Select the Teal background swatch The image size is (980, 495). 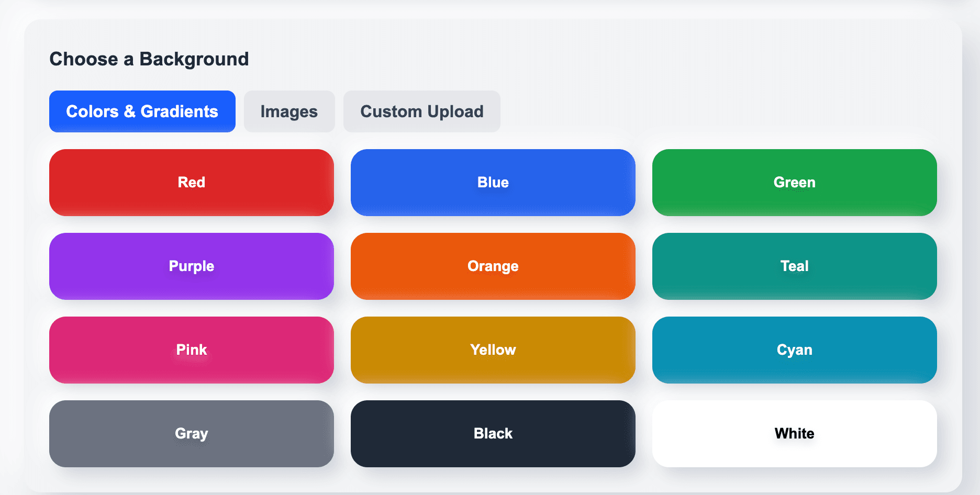(794, 266)
